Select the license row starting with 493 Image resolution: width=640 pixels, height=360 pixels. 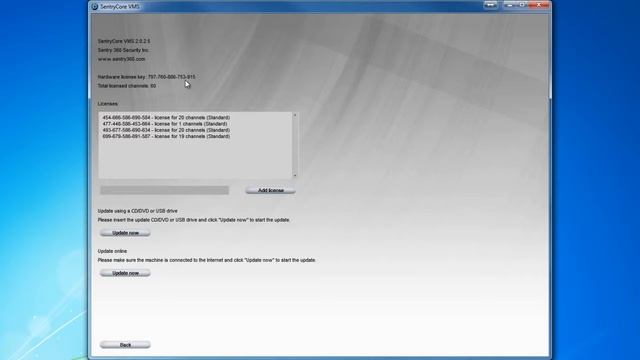166,130
